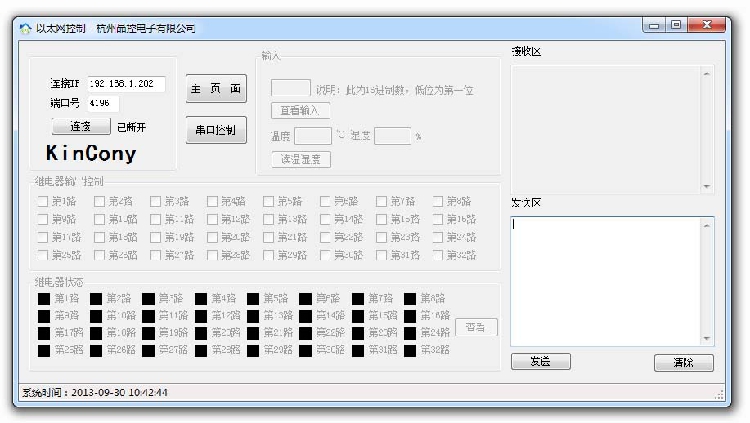Screen dimensions: 750x423
Task: Toggle the 第29路 relay control checkbox
Action: pos(268,255)
